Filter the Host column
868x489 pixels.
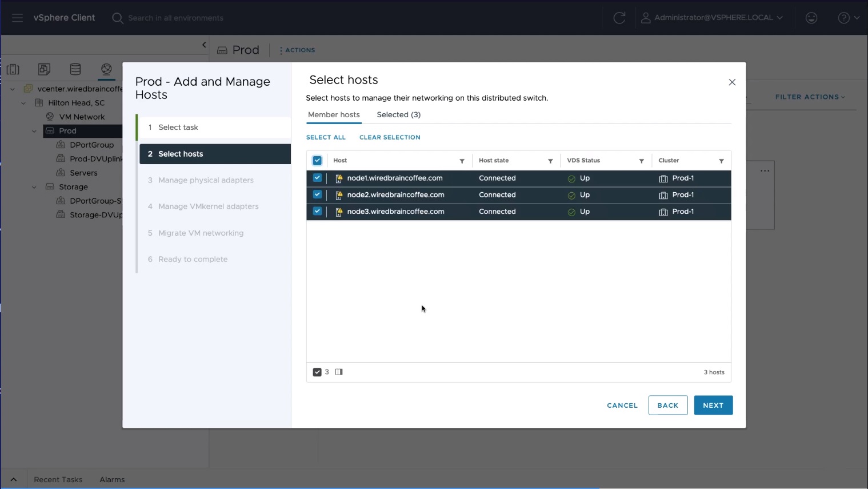pyautogui.click(x=462, y=161)
